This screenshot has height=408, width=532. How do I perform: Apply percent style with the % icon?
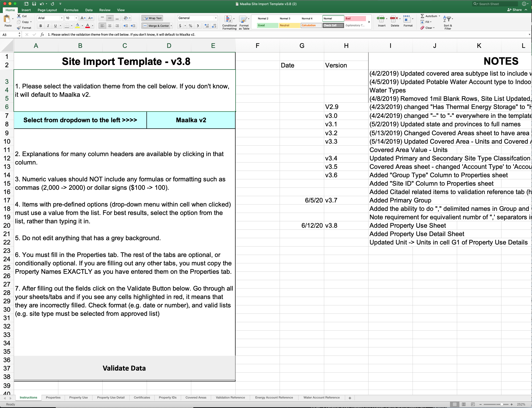(190, 26)
